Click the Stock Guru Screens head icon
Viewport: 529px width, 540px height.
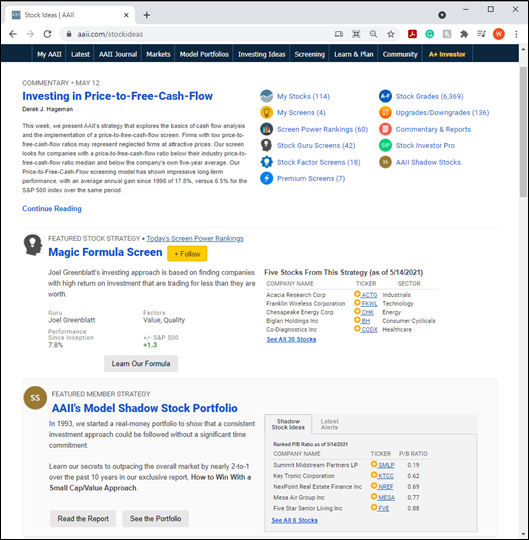[x=266, y=145]
